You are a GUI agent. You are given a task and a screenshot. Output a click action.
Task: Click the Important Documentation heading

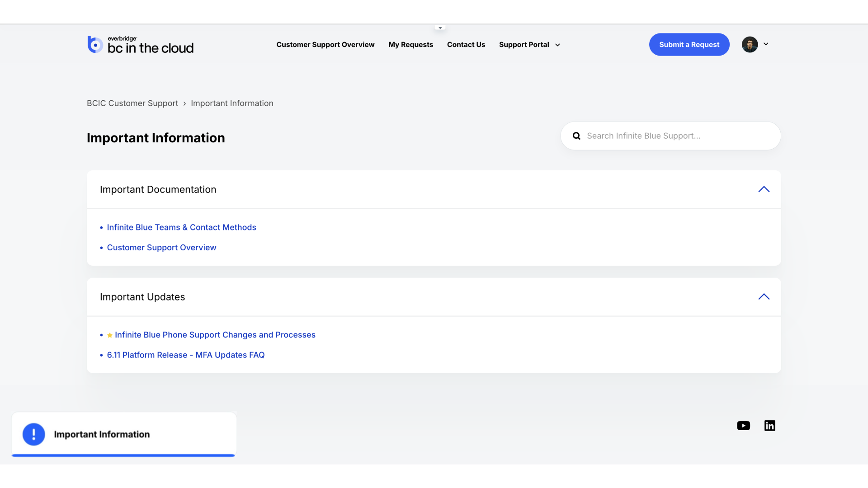pyautogui.click(x=158, y=190)
